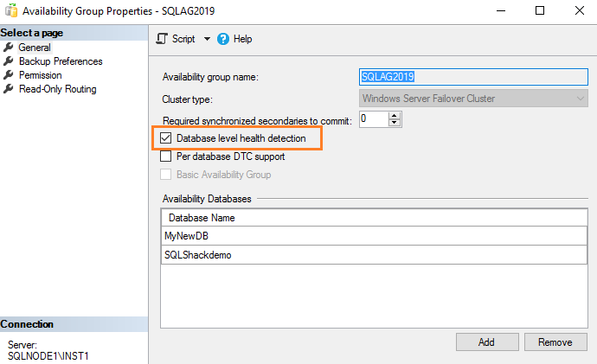Click the blue Help question mark icon
597x364 pixels.
coord(223,39)
